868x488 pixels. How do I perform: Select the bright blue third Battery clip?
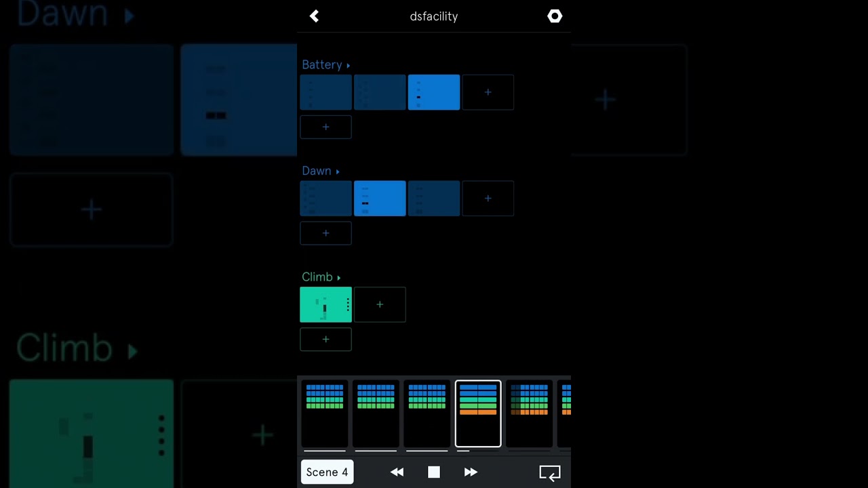coord(434,92)
